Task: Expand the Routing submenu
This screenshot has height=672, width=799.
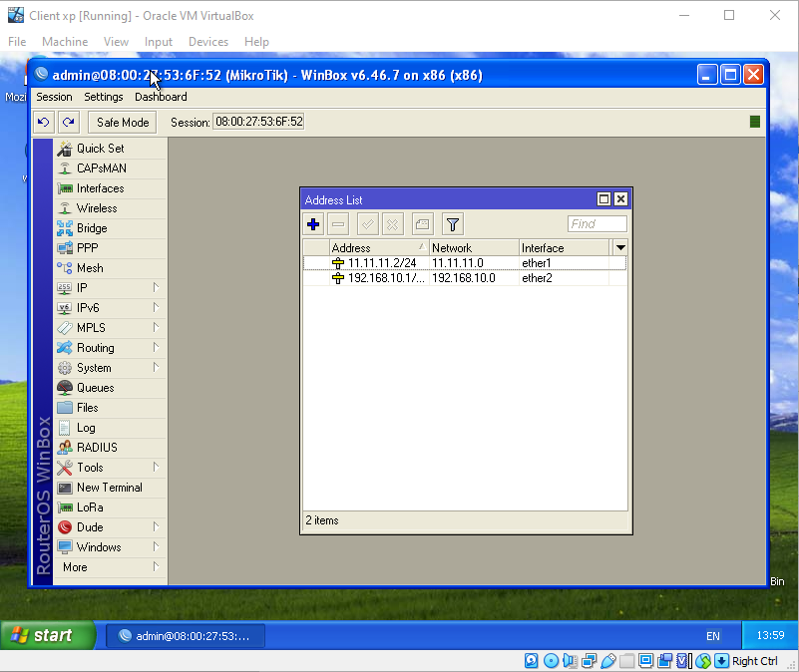Action: [x=111, y=347]
